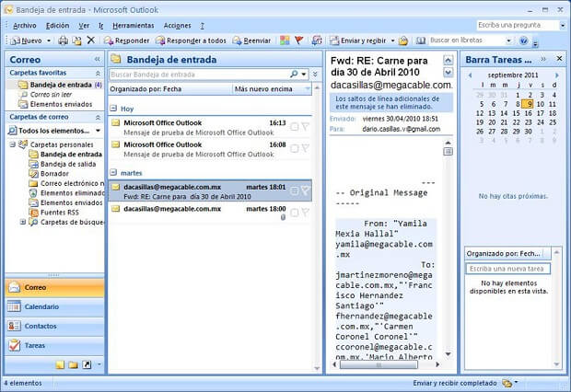Viewport: 571px width, 392px height.
Task: Open the Ver menu
Action: click(x=84, y=26)
